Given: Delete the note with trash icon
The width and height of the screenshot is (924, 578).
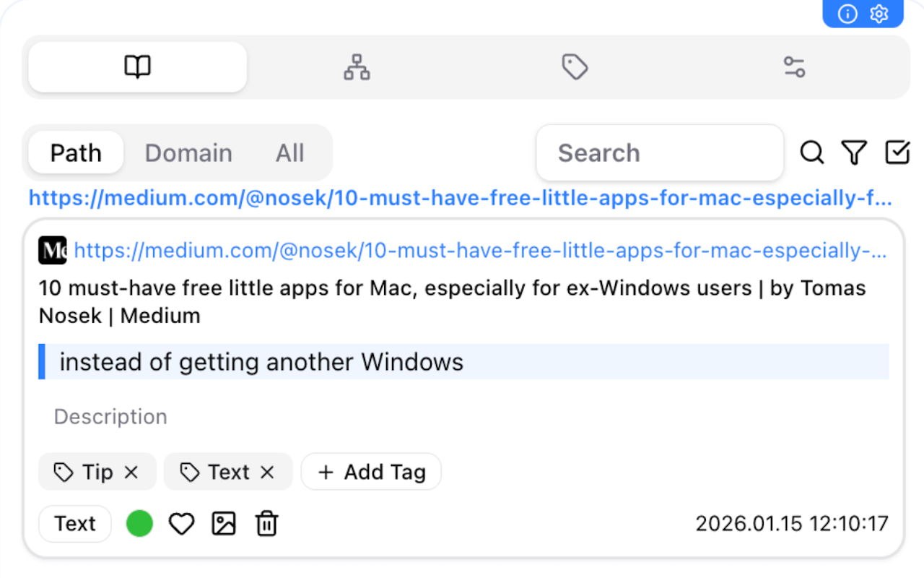Looking at the screenshot, I should click(x=267, y=523).
